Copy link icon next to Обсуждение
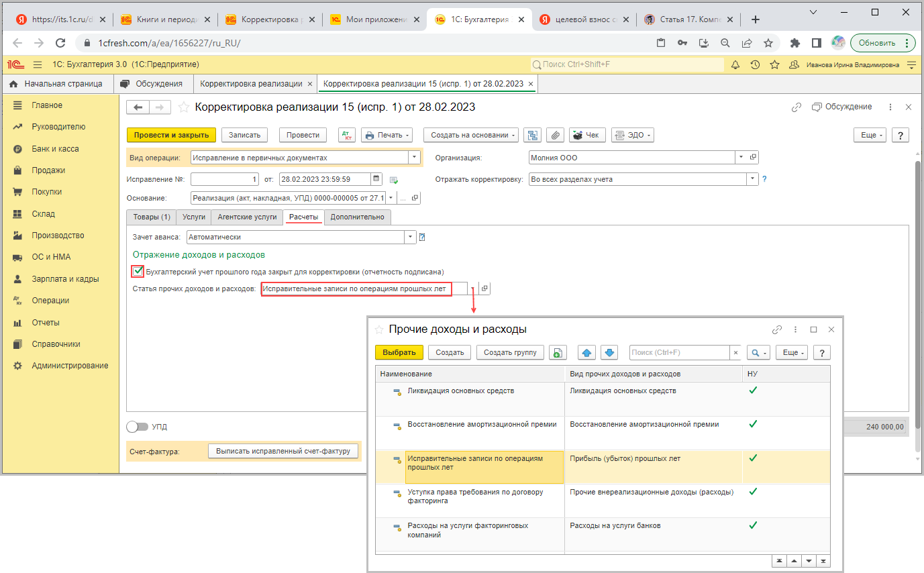Screen dimensions: 924x573 point(797,107)
